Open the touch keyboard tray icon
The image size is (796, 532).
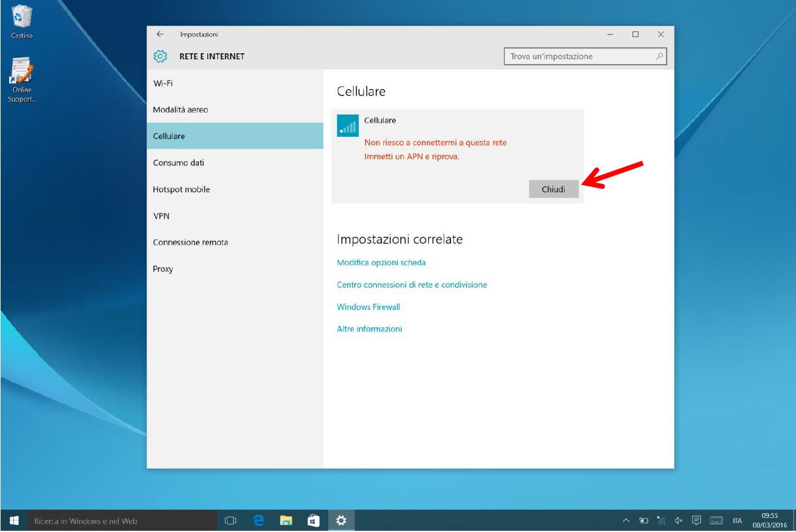717,521
